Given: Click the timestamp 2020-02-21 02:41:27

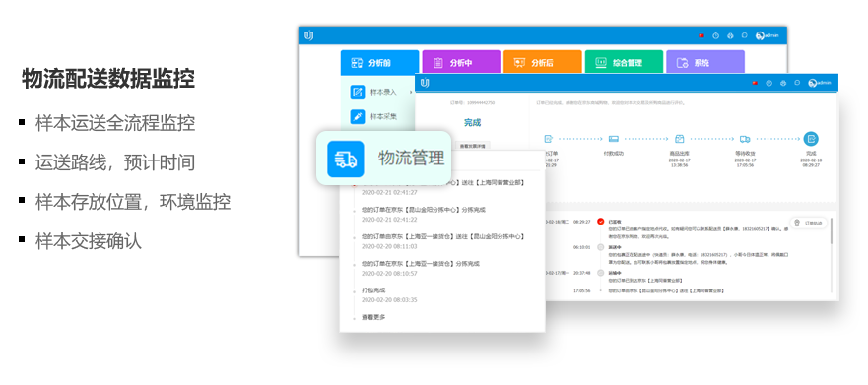Looking at the screenshot, I should (x=389, y=192).
